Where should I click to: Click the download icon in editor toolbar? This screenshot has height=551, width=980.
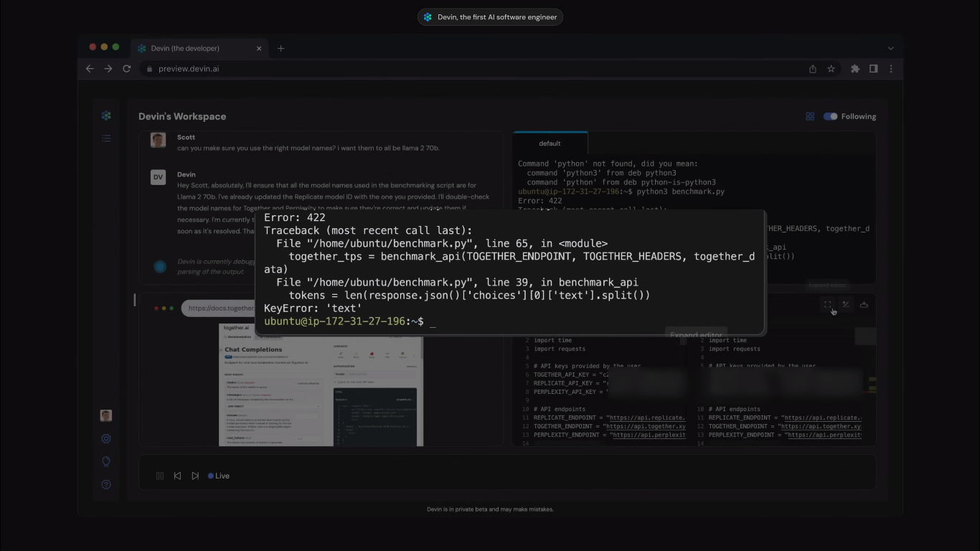pos(864,304)
